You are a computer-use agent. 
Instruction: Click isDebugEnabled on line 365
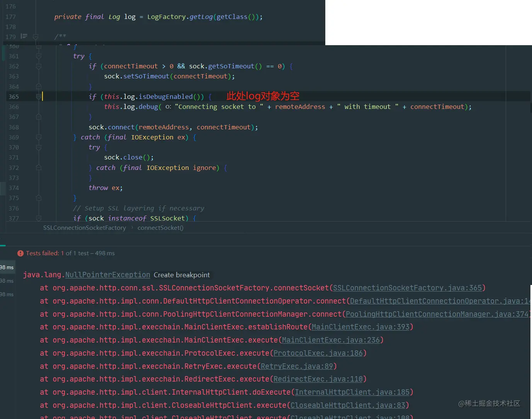[x=166, y=97]
